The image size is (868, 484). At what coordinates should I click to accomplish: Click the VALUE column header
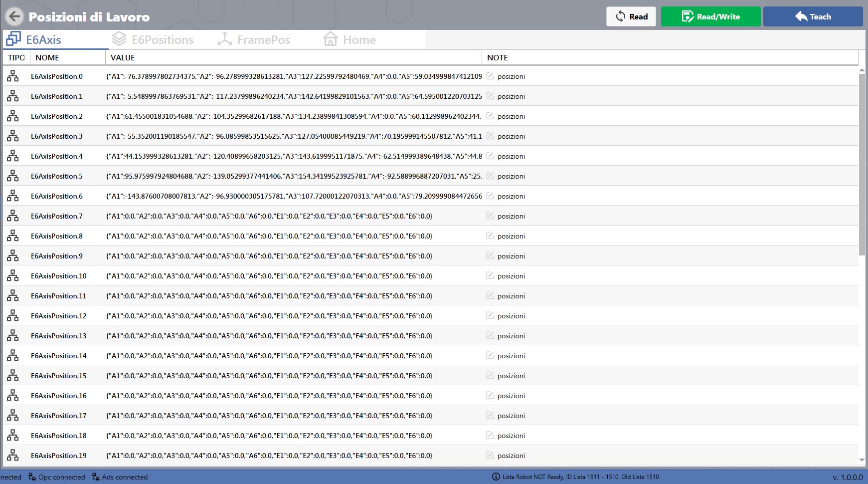tap(294, 57)
